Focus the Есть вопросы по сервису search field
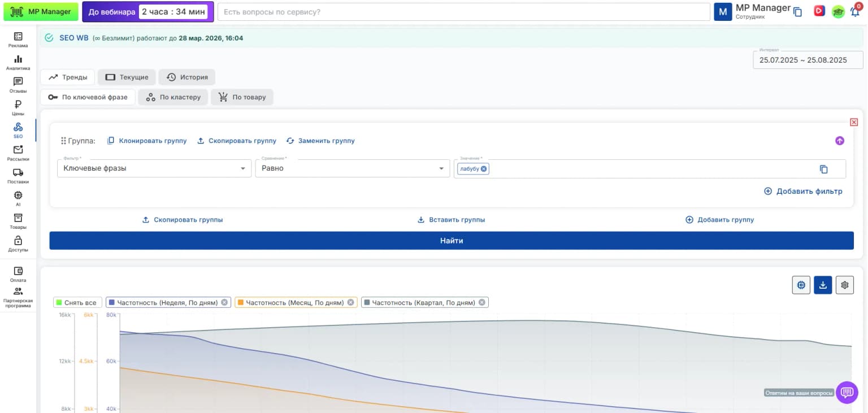 pos(463,12)
